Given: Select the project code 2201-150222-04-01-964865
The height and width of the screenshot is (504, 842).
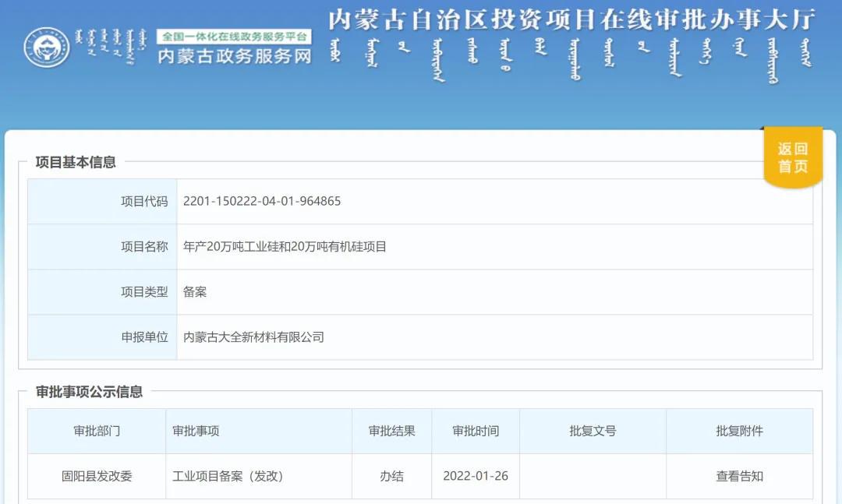Looking at the screenshot, I should 262,201.
